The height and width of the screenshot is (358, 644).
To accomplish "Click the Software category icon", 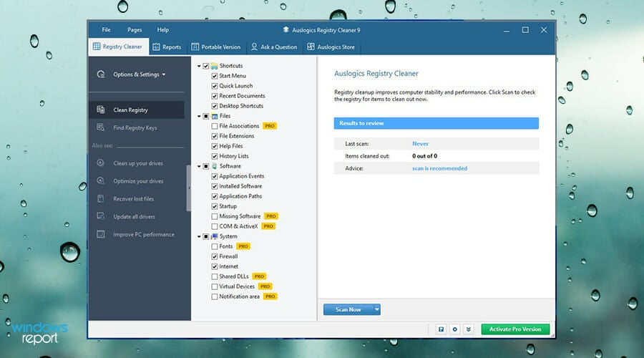I will 215,166.
